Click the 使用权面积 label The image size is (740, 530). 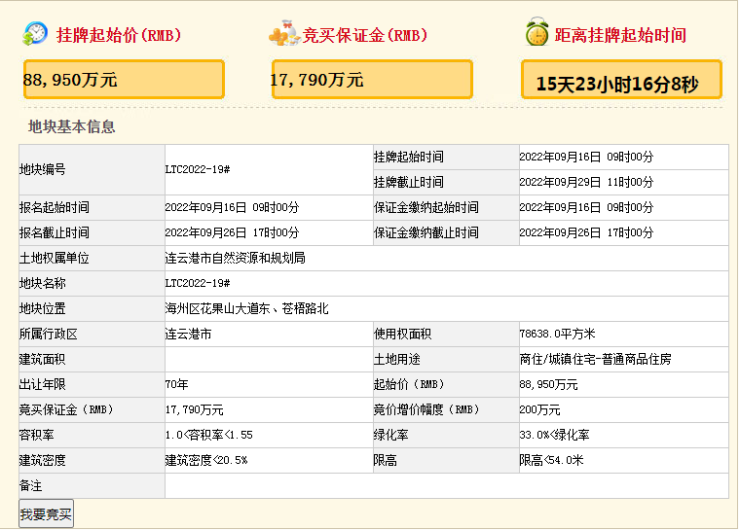[x=403, y=334]
